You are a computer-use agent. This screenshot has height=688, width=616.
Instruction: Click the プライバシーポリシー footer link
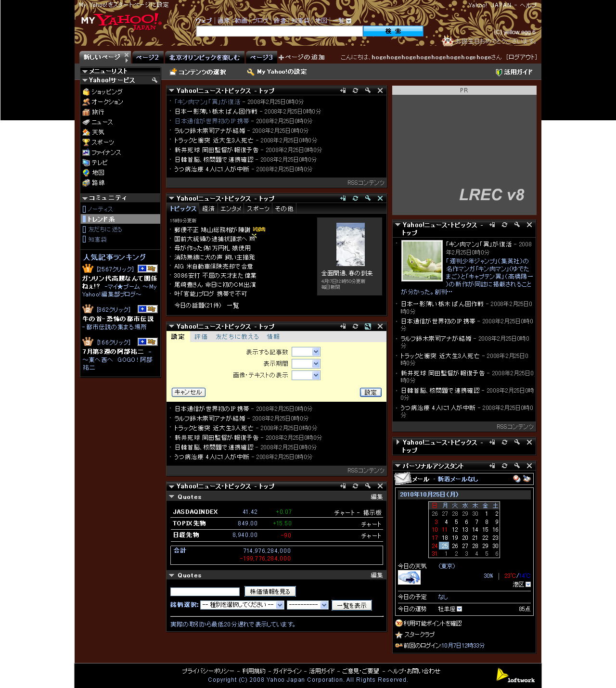point(208,671)
